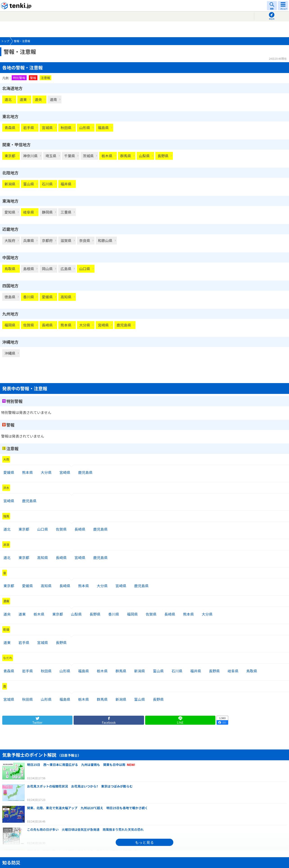The width and height of the screenshot is (289, 868).
Task: Select 青森県 in 東北地方
Action: [11, 128]
